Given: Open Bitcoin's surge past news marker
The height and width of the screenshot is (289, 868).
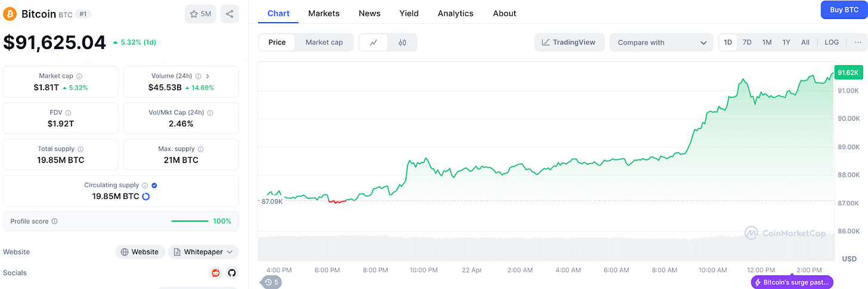Looking at the screenshot, I should point(792,282).
